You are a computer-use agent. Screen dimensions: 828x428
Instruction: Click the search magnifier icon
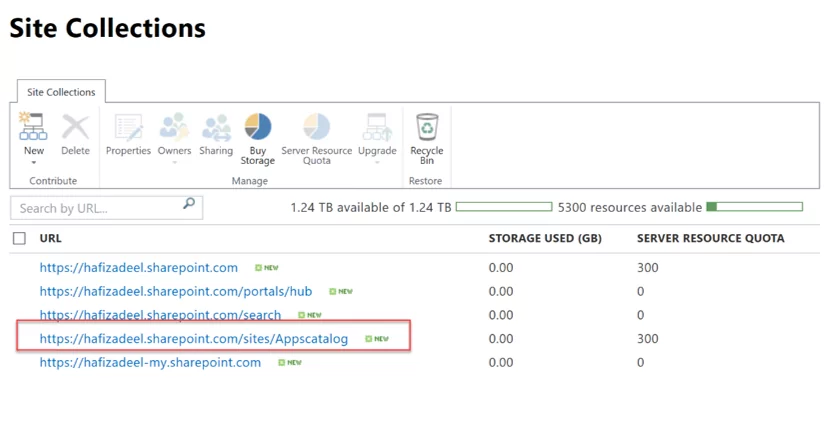[189, 203]
